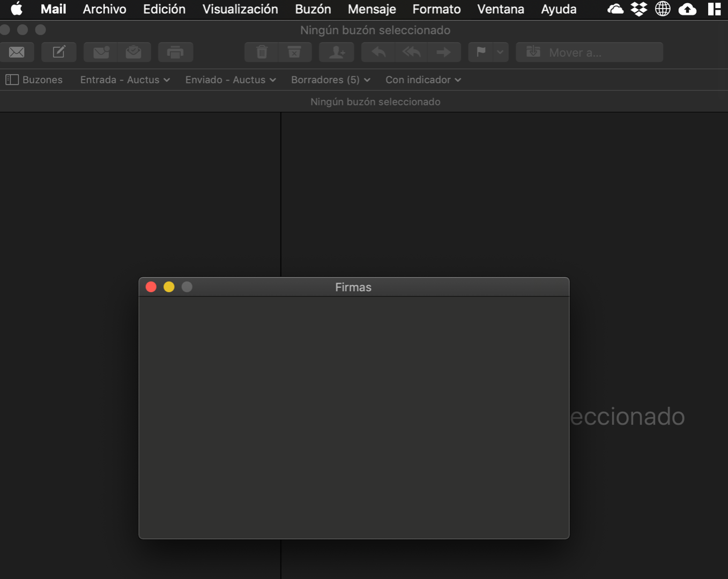The height and width of the screenshot is (579, 728).
Task: Open the Buzón menu
Action: click(313, 9)
